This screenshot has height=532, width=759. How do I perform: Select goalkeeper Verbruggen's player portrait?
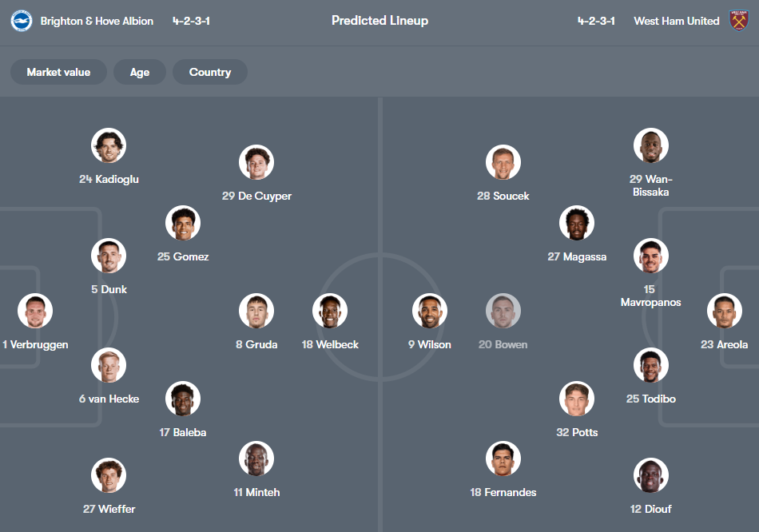tap(35, 311)
